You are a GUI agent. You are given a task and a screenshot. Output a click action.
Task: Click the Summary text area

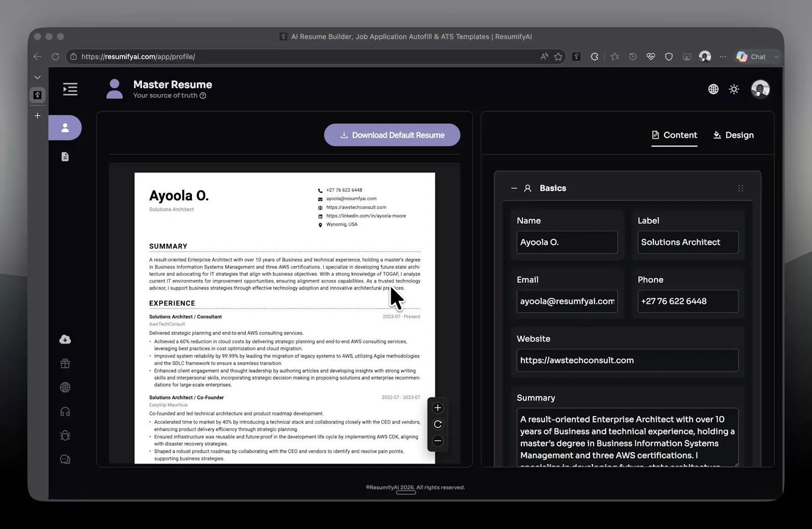click(627, 437)
